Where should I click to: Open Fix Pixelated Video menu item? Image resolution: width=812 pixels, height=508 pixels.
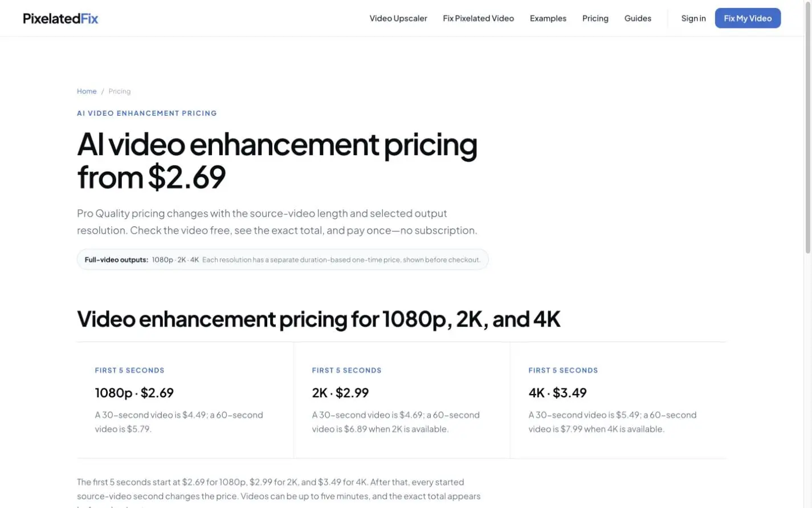tap(478, 18)
